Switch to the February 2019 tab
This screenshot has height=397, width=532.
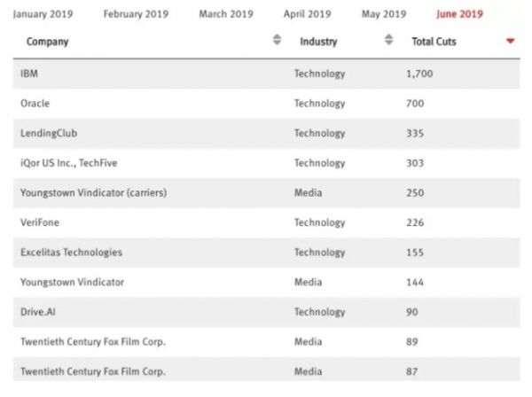point(137,14)
